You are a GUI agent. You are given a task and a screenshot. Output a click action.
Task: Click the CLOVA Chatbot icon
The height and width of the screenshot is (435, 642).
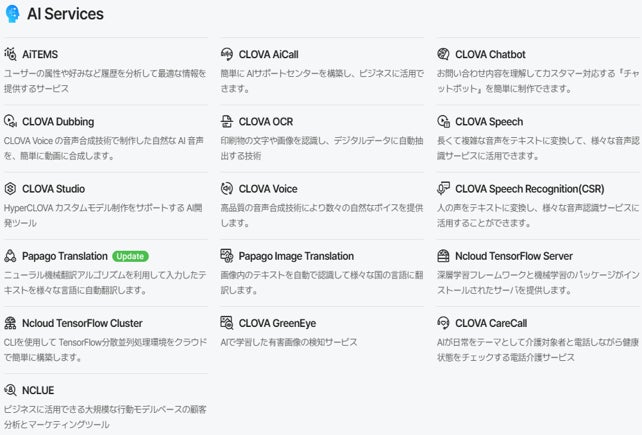click(x=443, y=54)
